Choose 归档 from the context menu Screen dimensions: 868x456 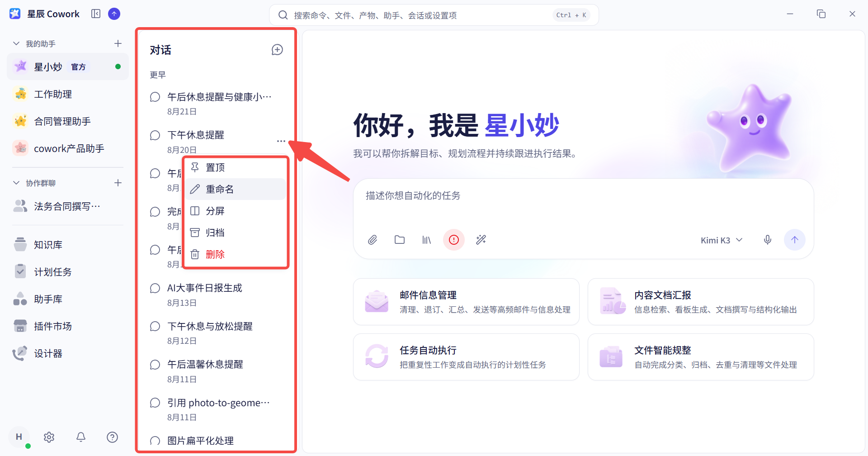235,233
